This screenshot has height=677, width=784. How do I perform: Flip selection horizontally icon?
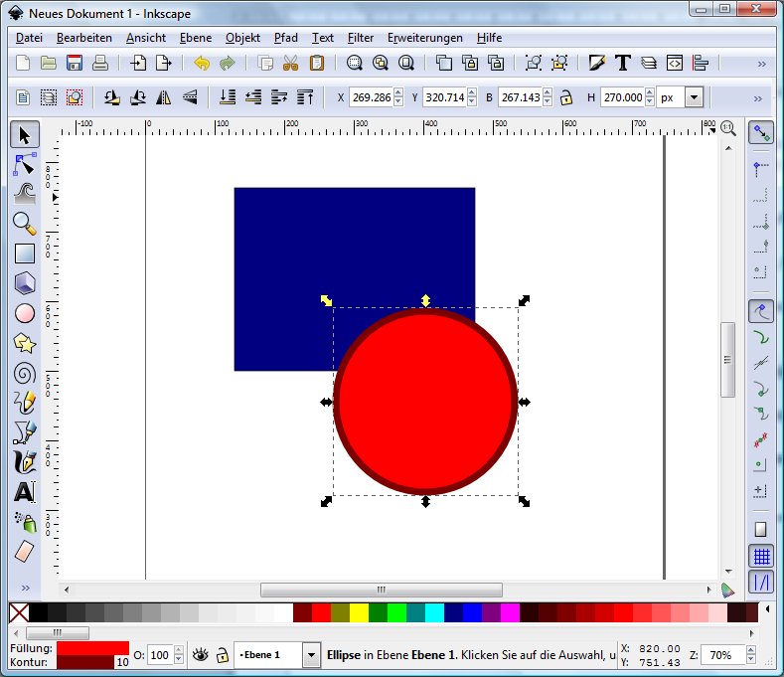[164, 97]
